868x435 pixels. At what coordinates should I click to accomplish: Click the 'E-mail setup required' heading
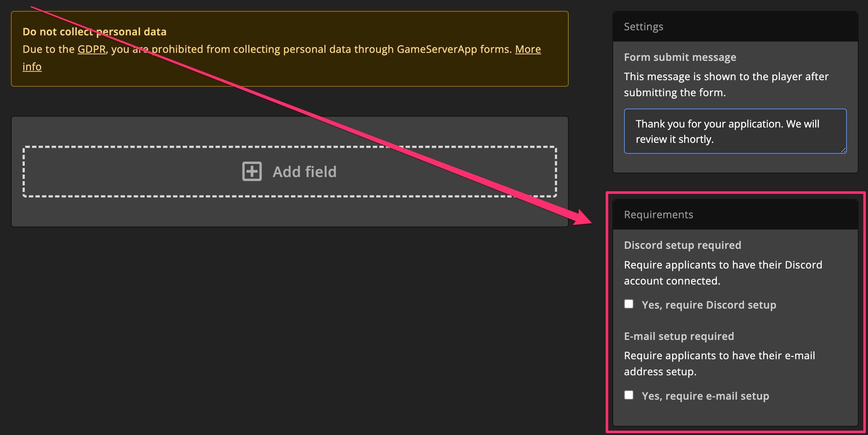tap(679, 336)
